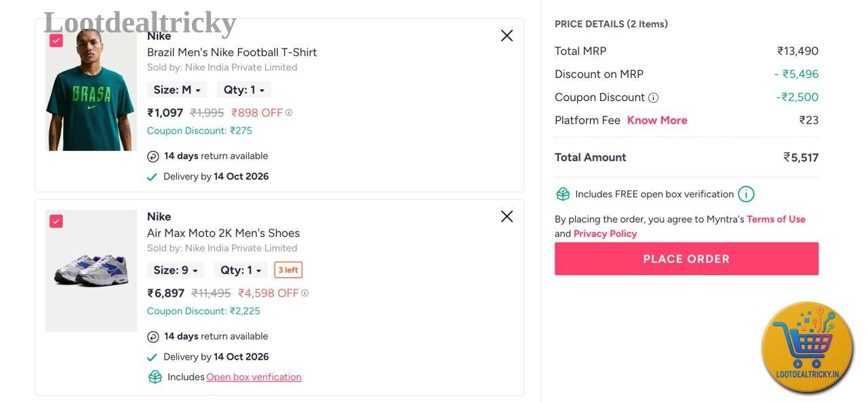The width and height of the screenshot is (868, 403).
Task: Click the box icon beside Includes Open box verification link
Action: 155,377
